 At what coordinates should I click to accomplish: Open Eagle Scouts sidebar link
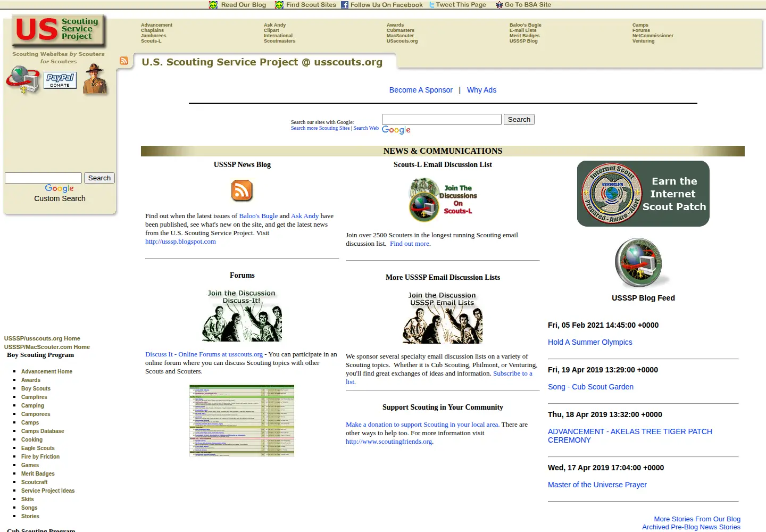pyautogui.click(x=38, y=448)
